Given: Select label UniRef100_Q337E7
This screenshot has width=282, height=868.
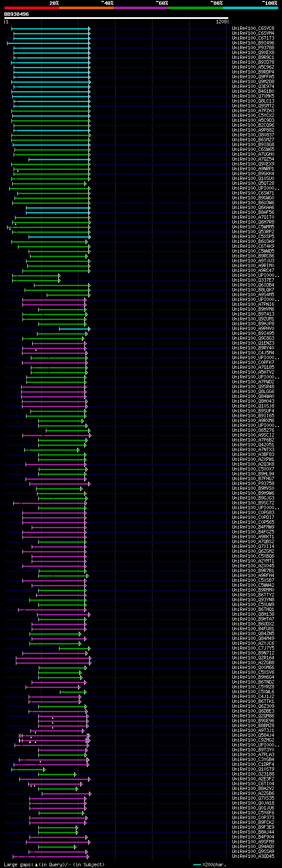Looking at the screenshot, I should point(253,280).
